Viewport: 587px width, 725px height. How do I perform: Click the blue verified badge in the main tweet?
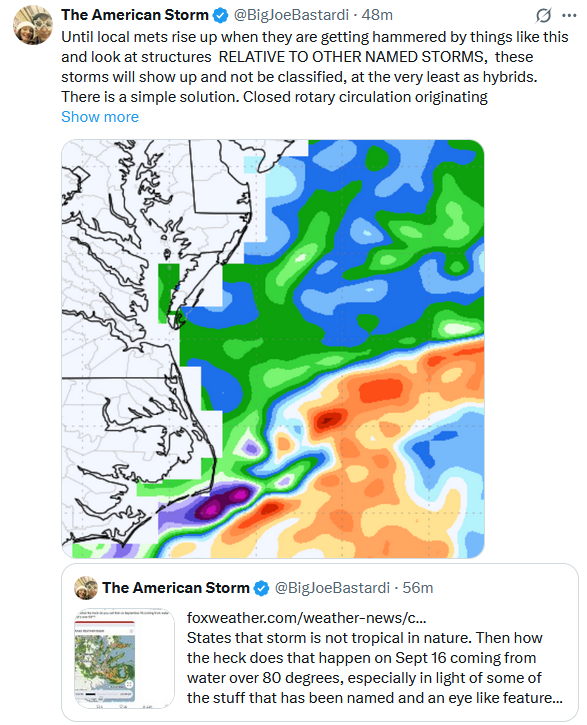pos(220,15)
